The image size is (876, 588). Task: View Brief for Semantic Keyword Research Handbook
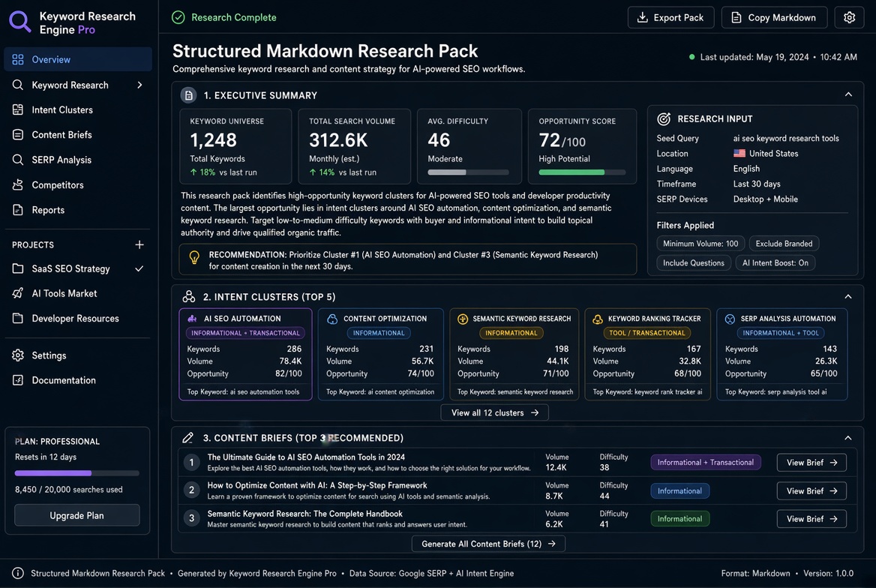pos(811,519)
